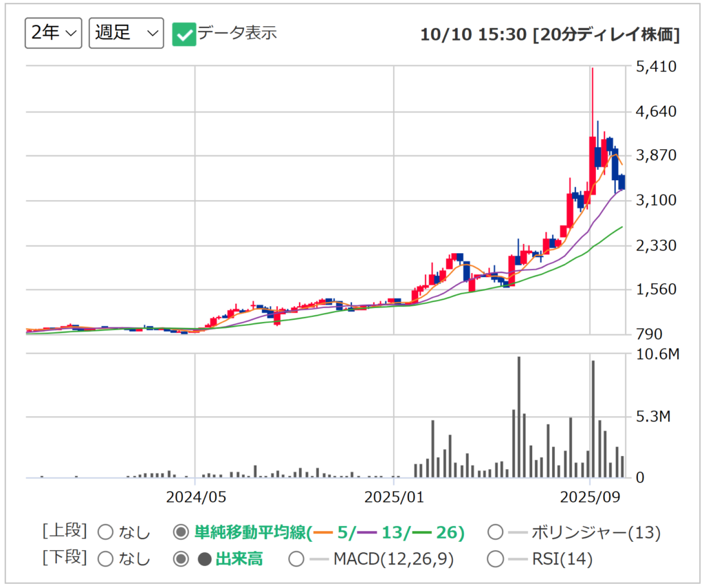Click the 5,410 price axis label

(657, 67)
